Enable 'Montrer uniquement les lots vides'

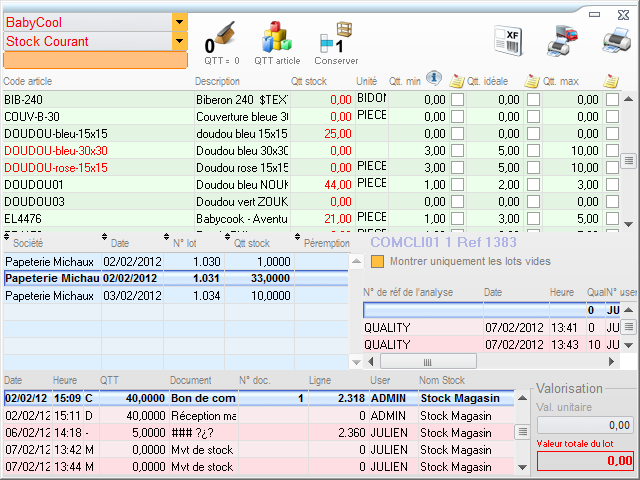click(x=378, y=261)
